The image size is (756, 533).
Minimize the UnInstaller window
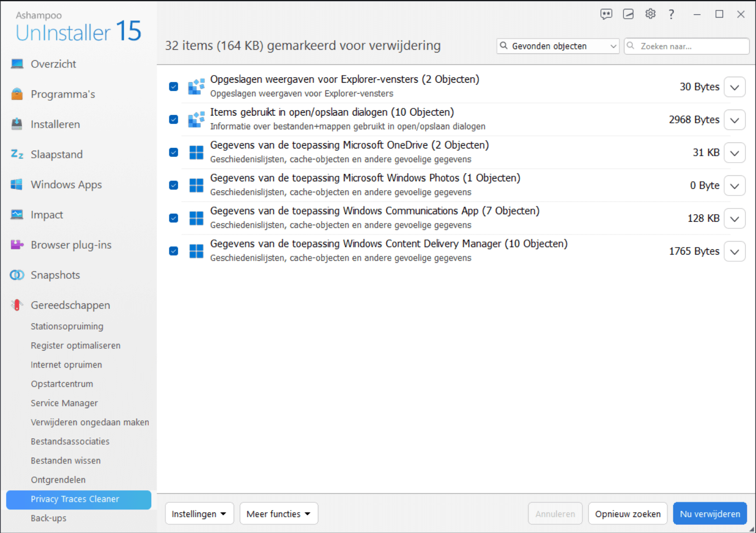pos(697,14)
